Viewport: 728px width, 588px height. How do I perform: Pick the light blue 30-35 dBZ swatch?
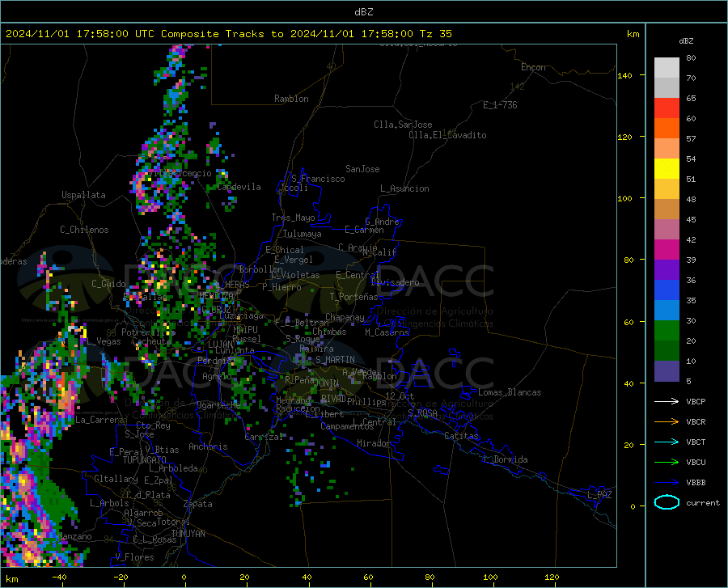point(667,311)
